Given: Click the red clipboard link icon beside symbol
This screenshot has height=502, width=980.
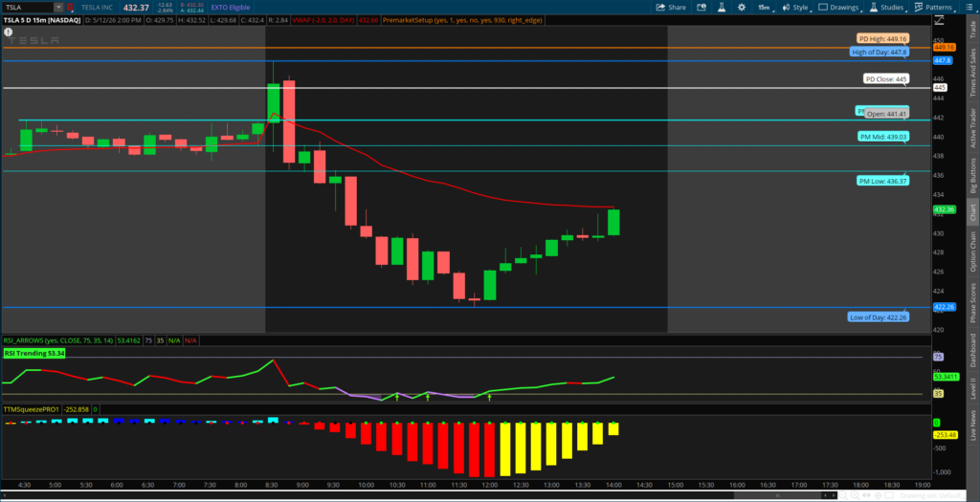Looking at the screenshot, I should 69,8.
